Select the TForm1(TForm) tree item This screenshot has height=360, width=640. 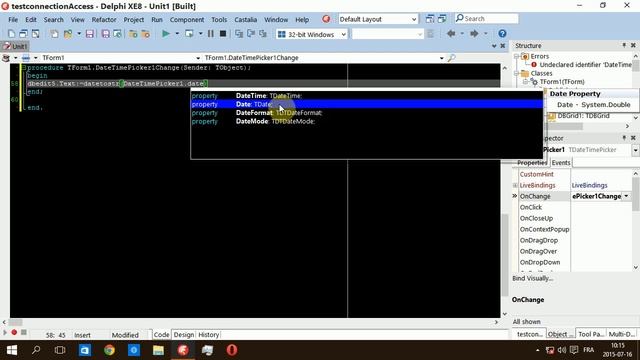[x=562, y=82]
